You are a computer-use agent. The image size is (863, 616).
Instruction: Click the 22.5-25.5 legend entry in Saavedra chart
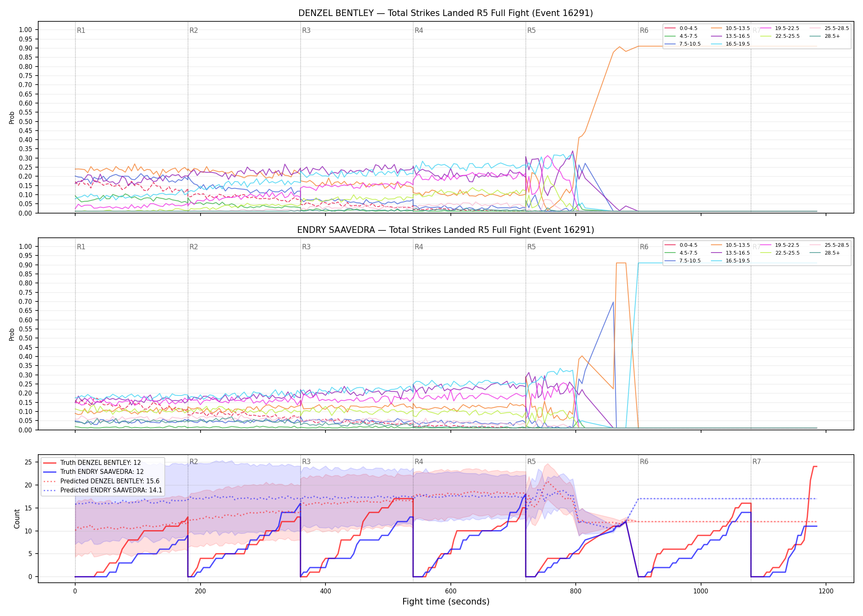[x=780, y=253]
